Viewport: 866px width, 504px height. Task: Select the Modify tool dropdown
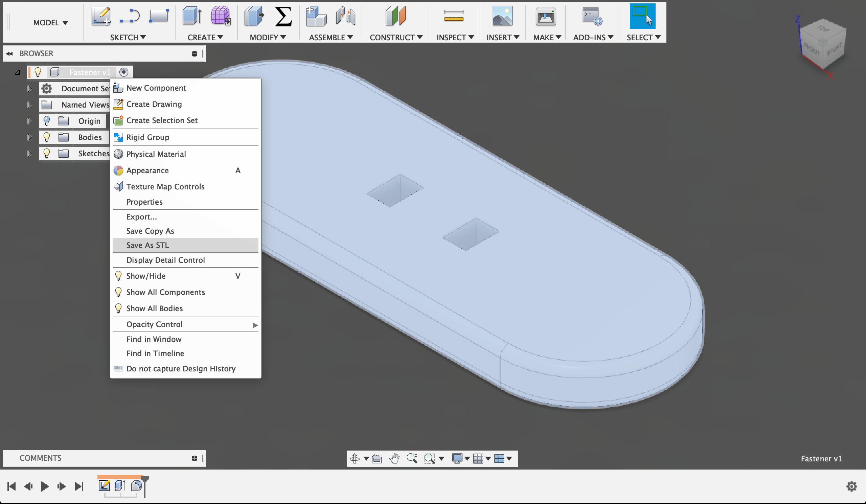pos(267,37)
